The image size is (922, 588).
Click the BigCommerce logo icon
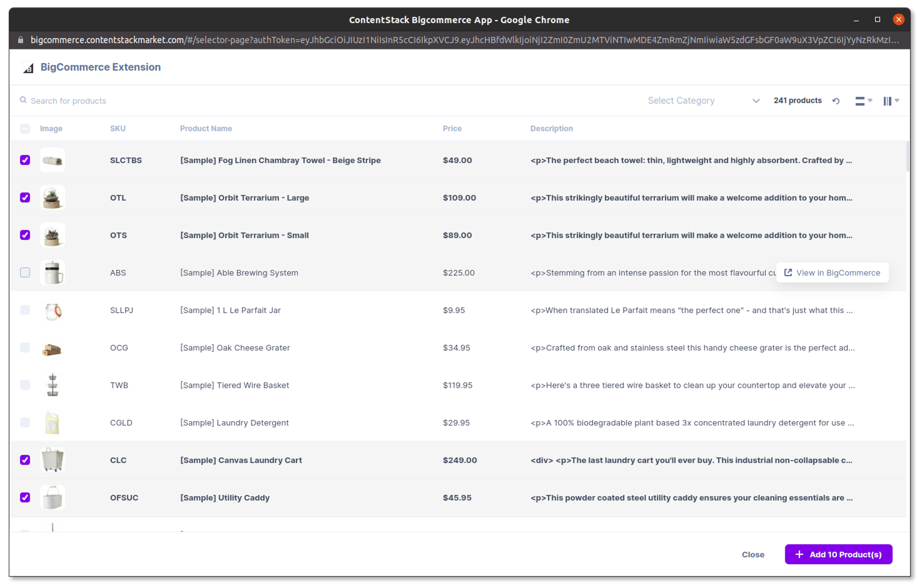[28, 67]
